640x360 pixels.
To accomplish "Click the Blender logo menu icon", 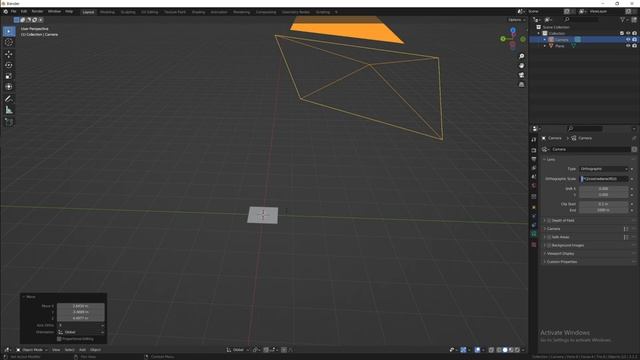I will (5, 11).
